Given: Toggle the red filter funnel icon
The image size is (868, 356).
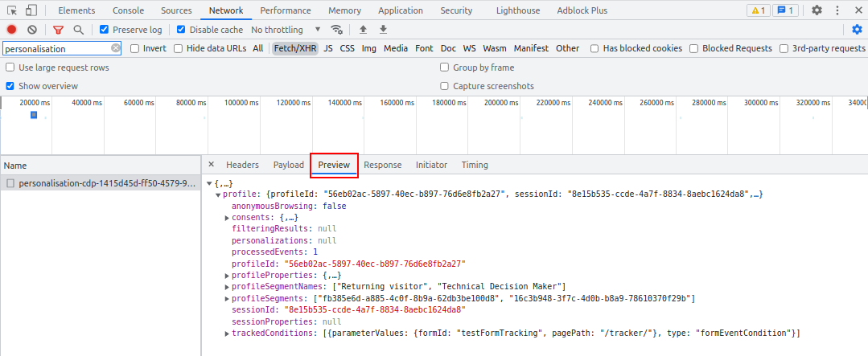Looking at the screenshot, I should click(58, 29).
